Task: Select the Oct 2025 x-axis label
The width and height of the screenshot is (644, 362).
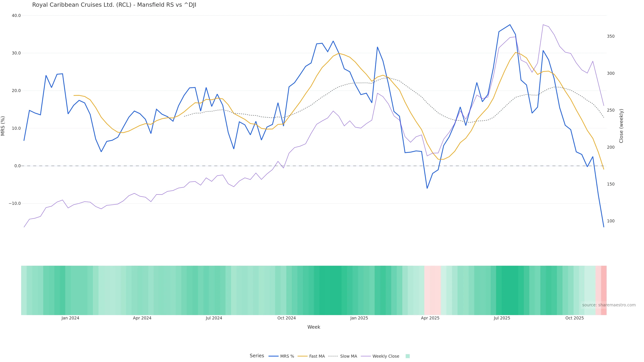Action: [575, 318]
